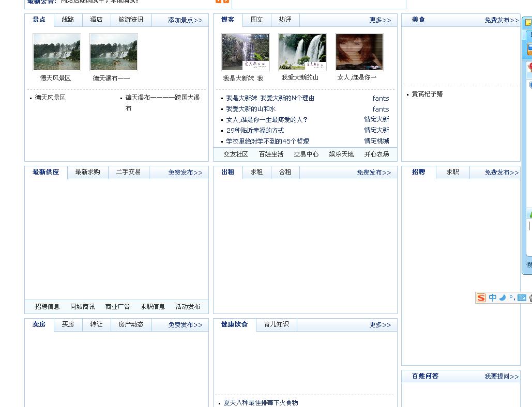Go to 百姓生活 section
The height and width of the screenshot is (407, 532).
pos(271,154)
